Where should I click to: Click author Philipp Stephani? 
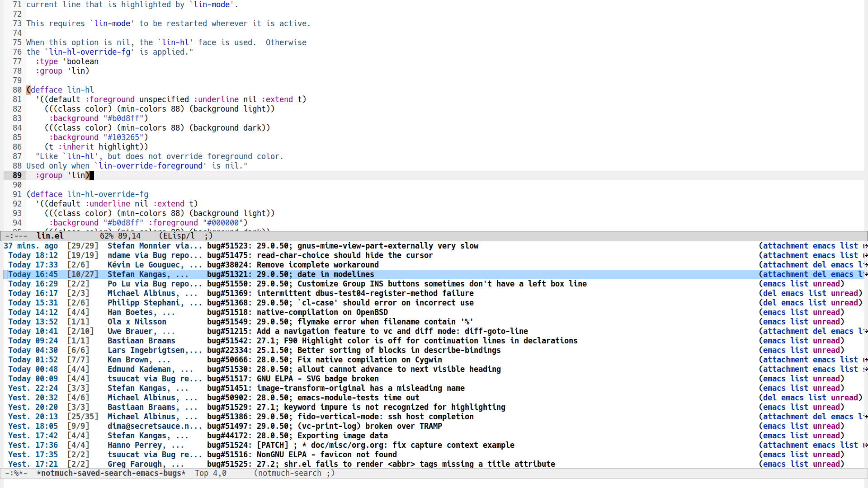[x=155, y=303]
